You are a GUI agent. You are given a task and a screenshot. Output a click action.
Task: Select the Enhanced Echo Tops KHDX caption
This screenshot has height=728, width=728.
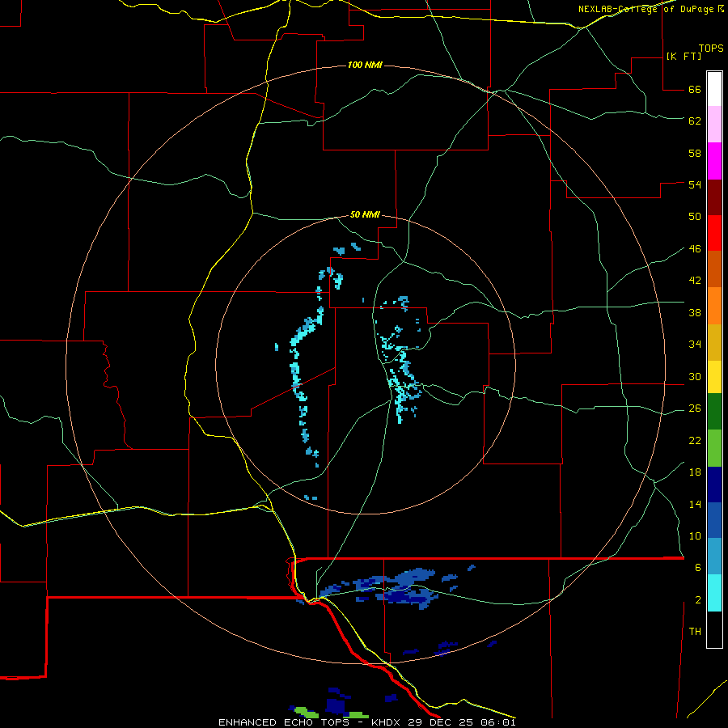click(366, 722)
